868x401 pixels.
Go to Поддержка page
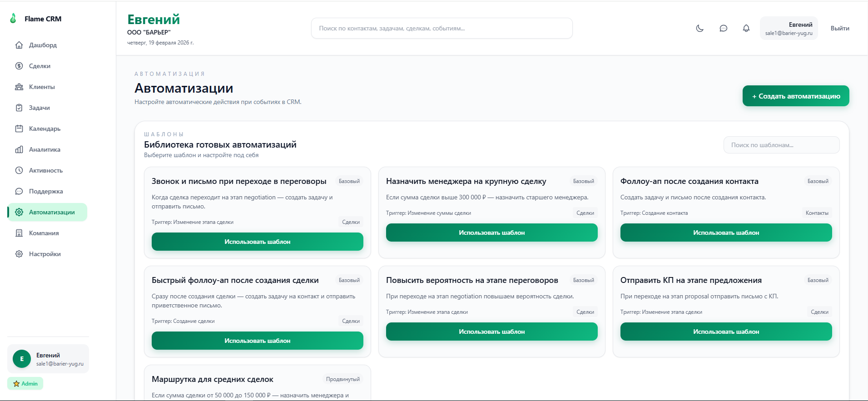point(47,191)
